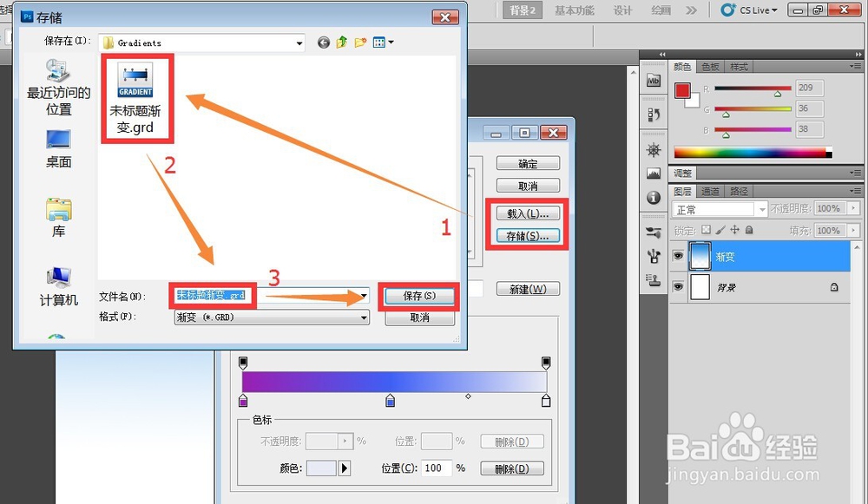Open the color stop color arrow menu

[x=345, y=468]
